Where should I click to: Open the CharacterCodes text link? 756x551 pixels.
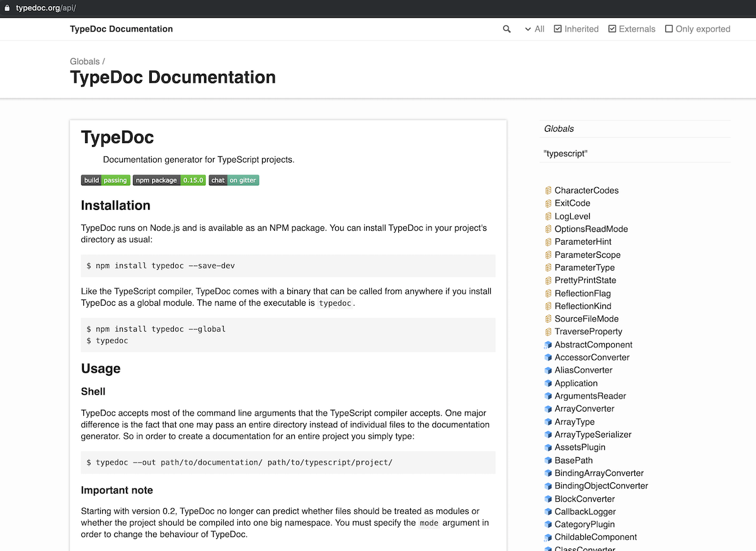[x=587, y=190]
